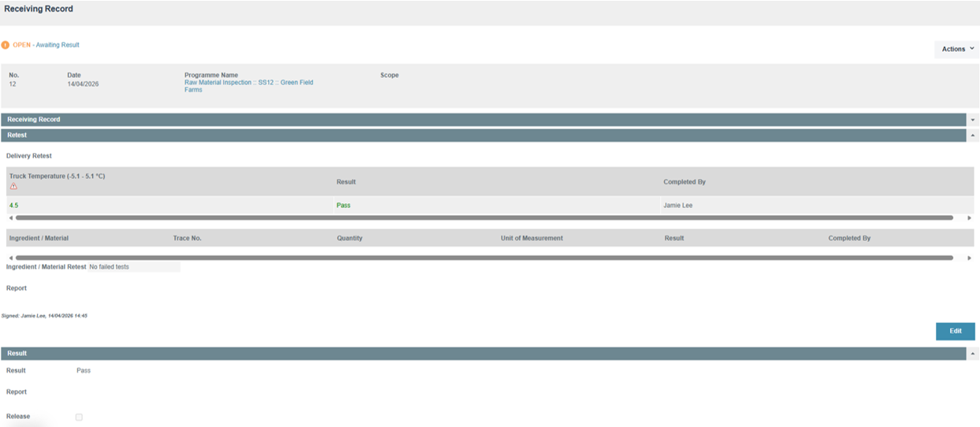
Task: Click the Retest section header bar
Action: [484, 136]
